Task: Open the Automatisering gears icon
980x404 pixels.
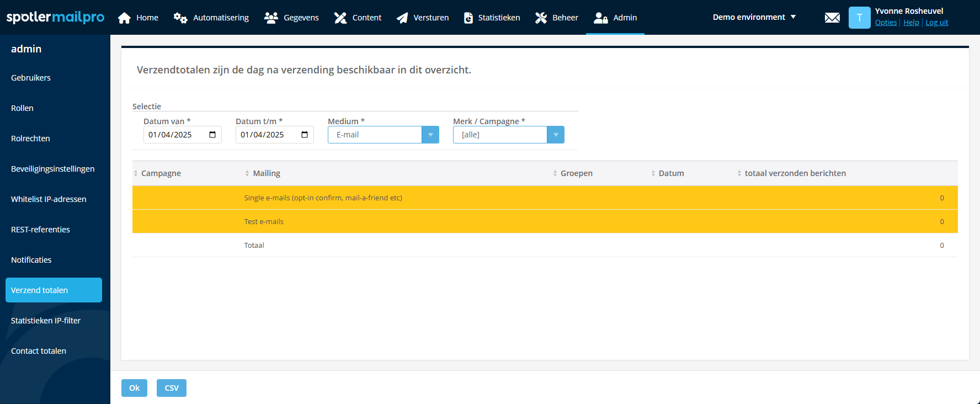Action: click(x=180, y=18)
